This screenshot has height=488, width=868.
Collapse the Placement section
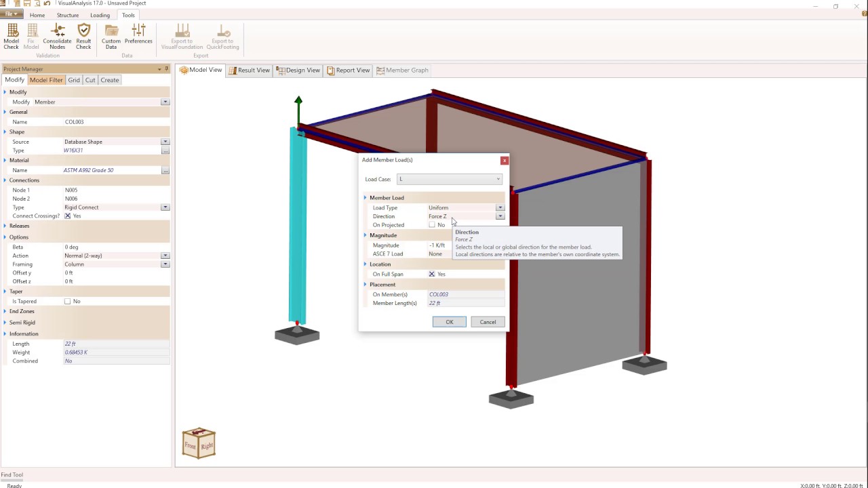click(x=366, y=285)
